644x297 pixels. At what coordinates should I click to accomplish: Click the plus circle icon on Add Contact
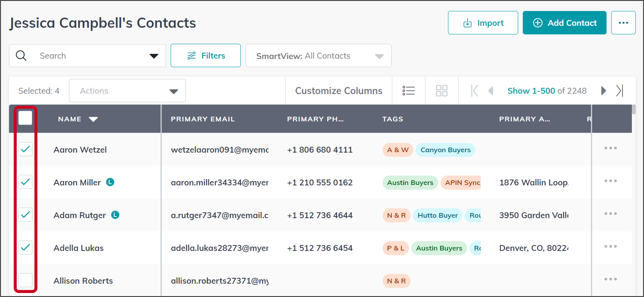tap(538, 23)
